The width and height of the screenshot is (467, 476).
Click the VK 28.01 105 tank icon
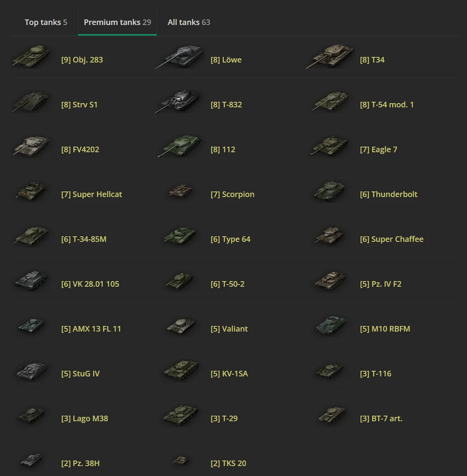pos(31,281)
